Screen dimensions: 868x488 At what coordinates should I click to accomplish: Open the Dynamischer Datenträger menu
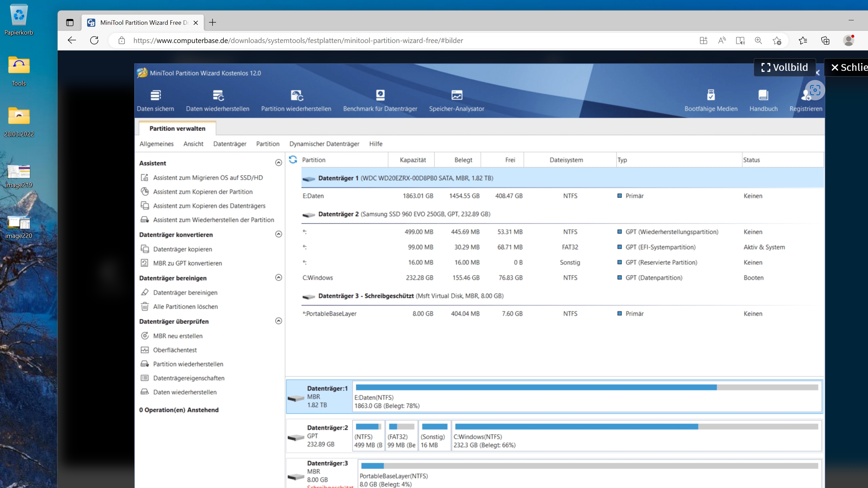(324, 144)
